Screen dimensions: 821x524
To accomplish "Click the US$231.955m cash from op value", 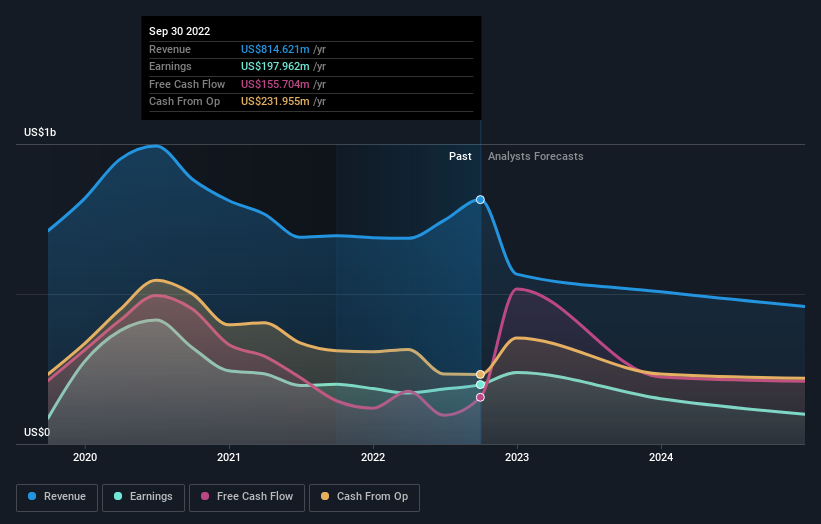I will tap(275, 102).
